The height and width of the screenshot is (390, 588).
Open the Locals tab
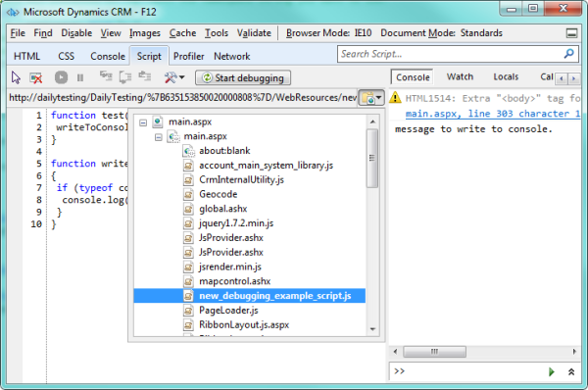point(506,76)
